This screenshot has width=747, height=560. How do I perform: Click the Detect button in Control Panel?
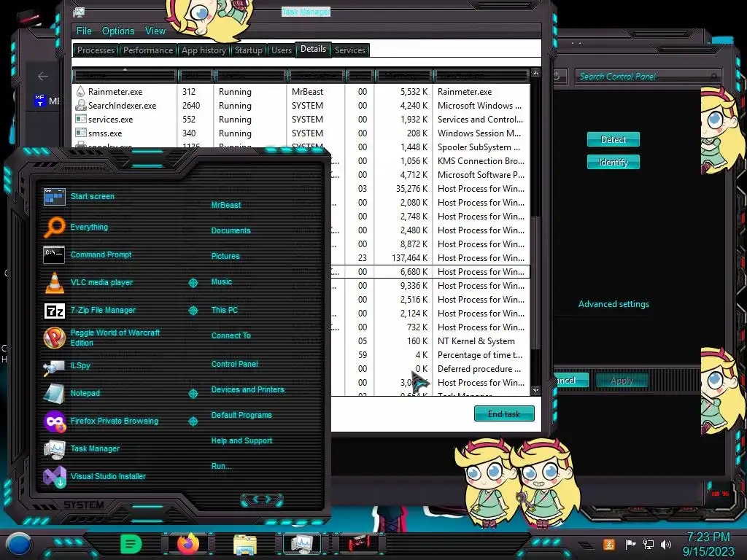(613, 139)
